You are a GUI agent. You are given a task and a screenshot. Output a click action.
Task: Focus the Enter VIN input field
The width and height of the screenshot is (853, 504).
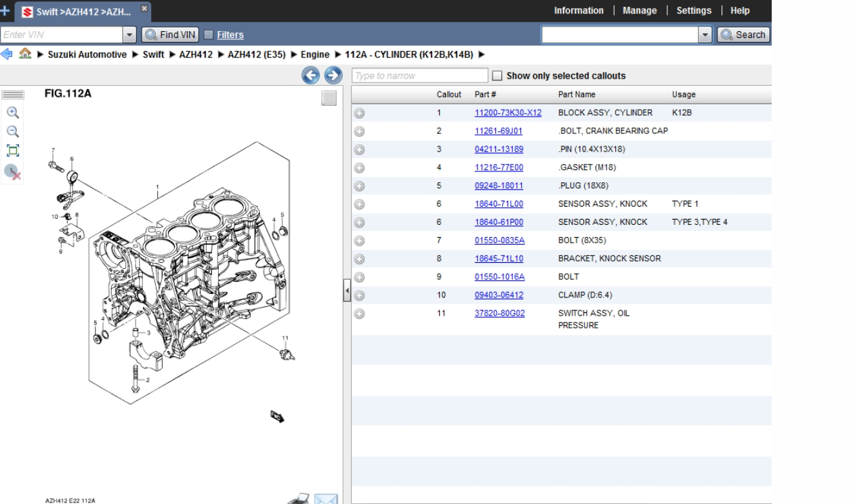click(62, 35)
